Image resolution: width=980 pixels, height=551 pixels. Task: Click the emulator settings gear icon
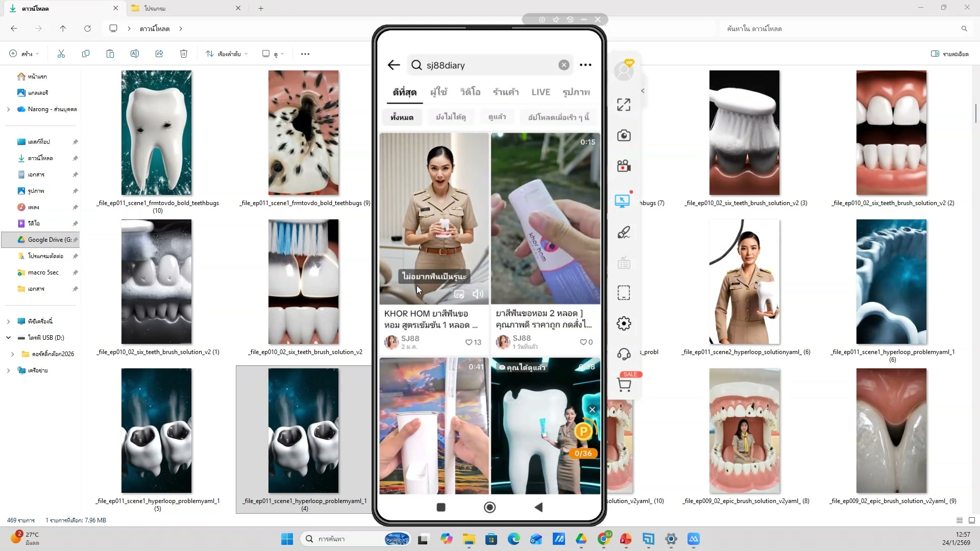(624, 323)
